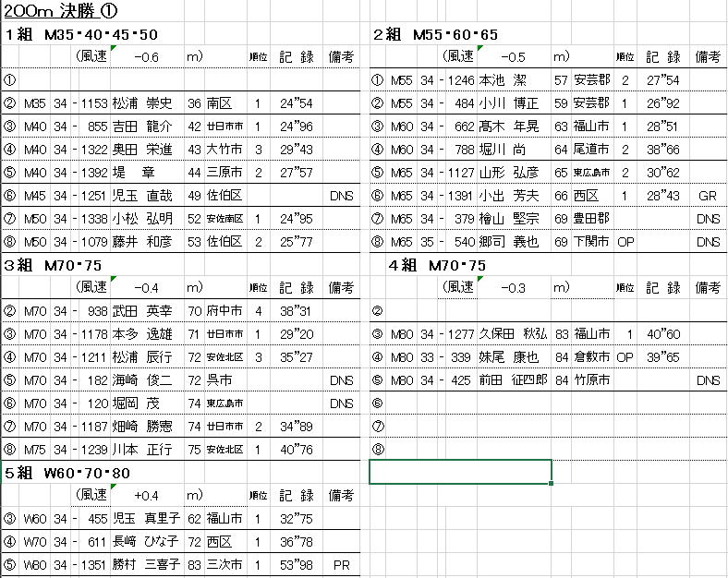Select the record 39"65 for 妹尾 康也

pyautogui.click(x=662, y=357)
